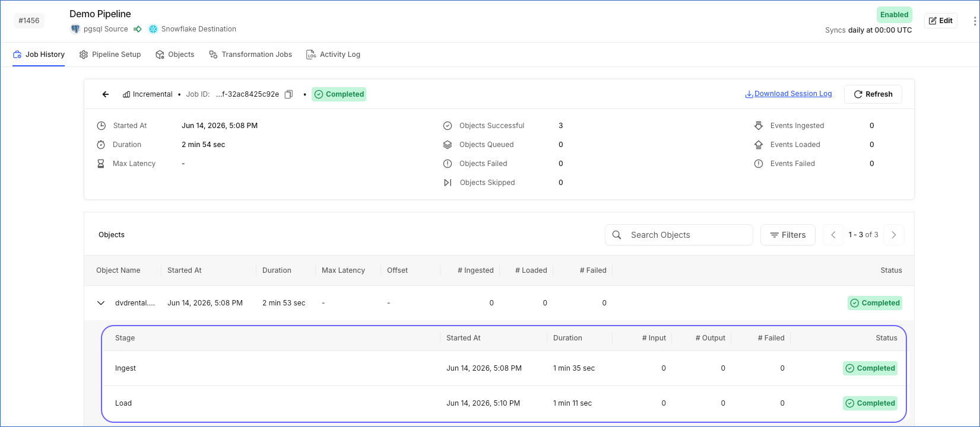Click the Duration stopwatch icon

tap(101, 145)
